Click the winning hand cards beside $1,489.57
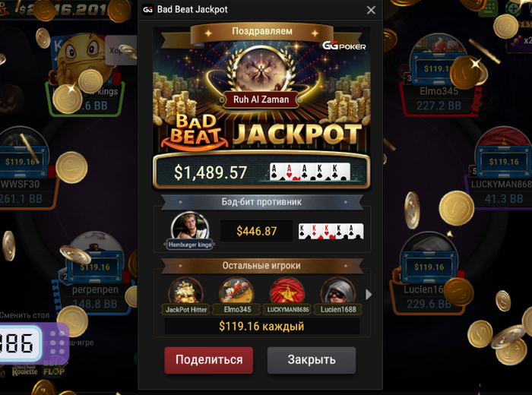Screen dimensions: 532x395 (310, 172)
